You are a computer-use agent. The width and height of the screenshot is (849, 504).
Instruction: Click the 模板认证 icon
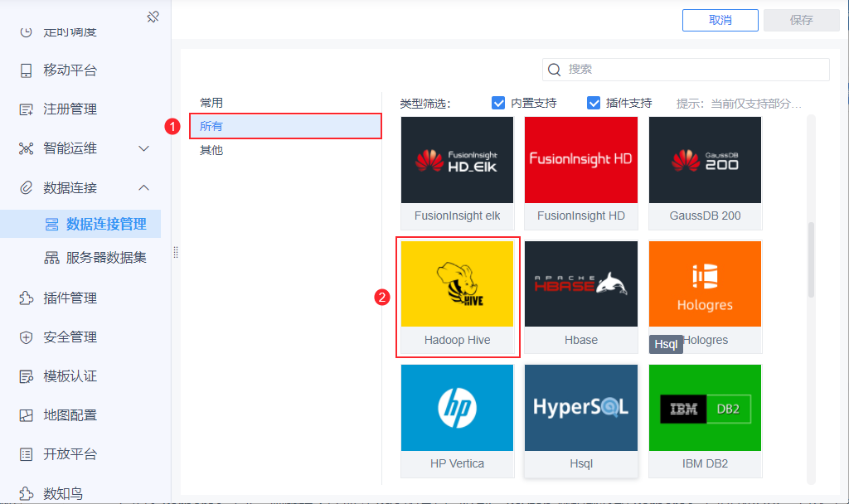click(26, 376)
